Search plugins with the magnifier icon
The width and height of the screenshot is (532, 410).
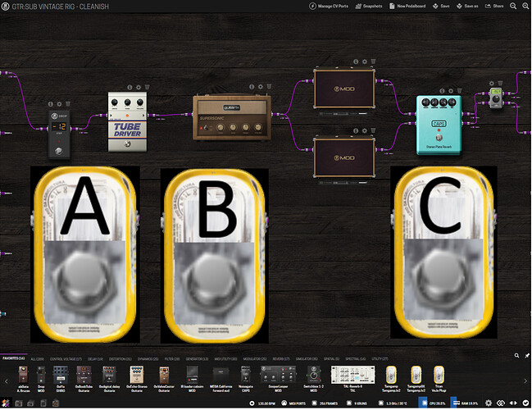[516, 355]
